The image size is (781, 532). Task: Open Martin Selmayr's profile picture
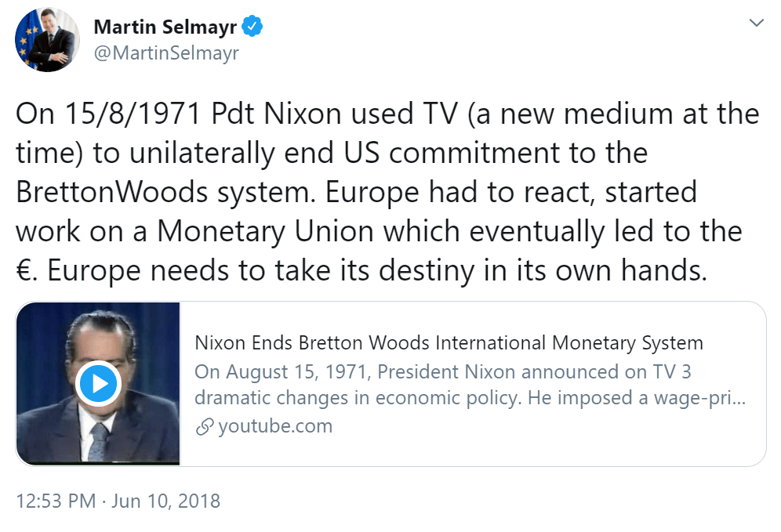point(47,40)
